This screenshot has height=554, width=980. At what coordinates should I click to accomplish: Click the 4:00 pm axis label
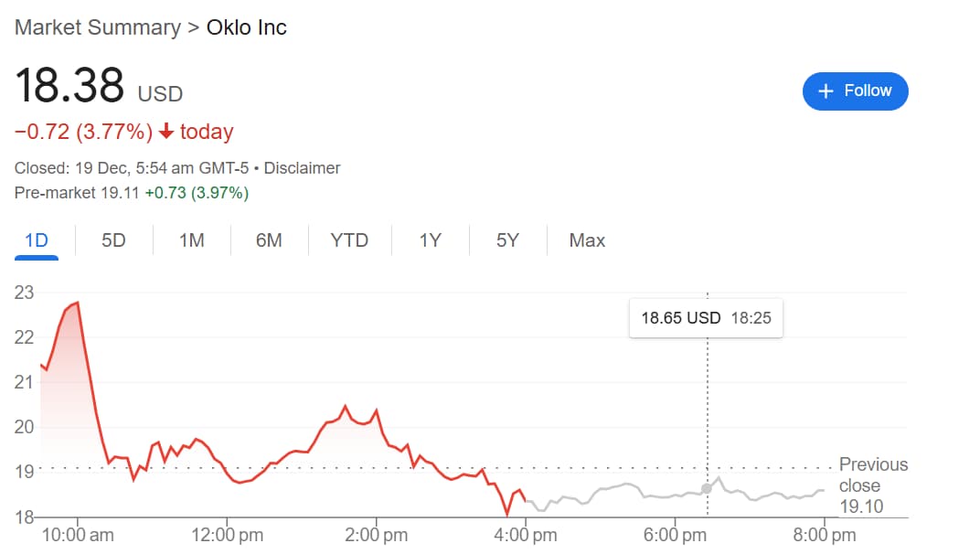[526, 534]
